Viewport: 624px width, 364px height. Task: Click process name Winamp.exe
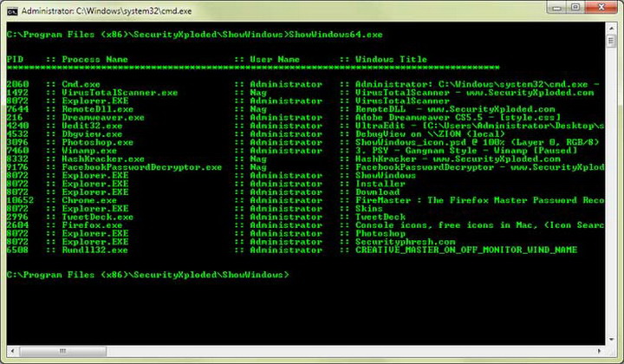[x=89, y=151]
